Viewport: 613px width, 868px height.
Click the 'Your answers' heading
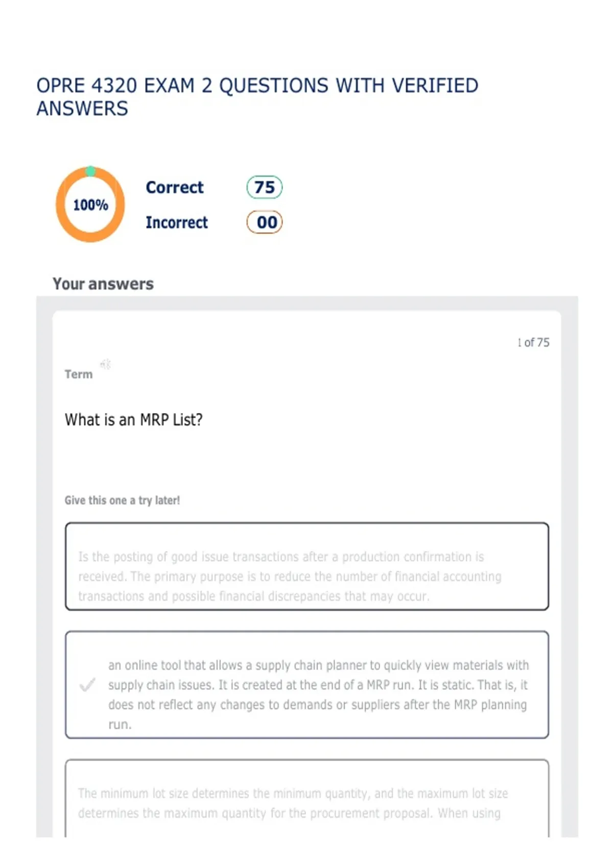(103, 284)
